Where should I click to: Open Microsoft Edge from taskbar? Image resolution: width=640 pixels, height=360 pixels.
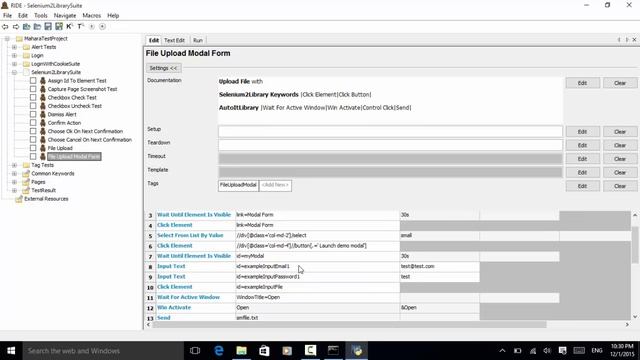(219, 351)
